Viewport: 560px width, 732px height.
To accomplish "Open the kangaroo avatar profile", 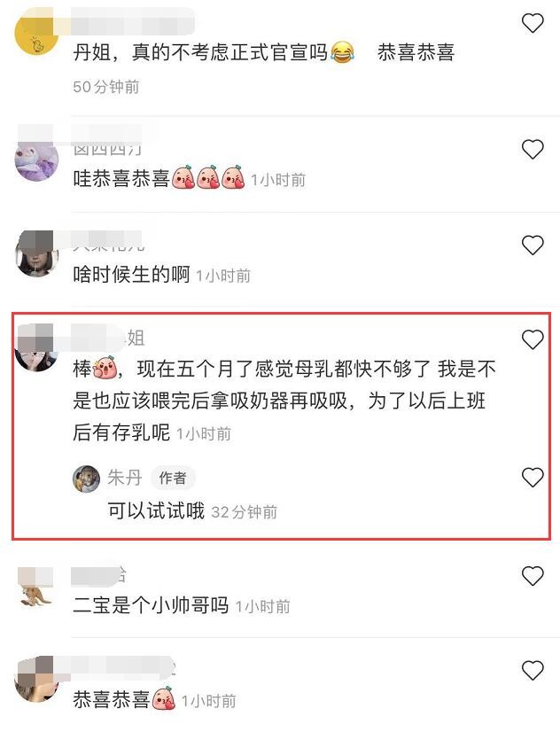I will click(36, 588).
